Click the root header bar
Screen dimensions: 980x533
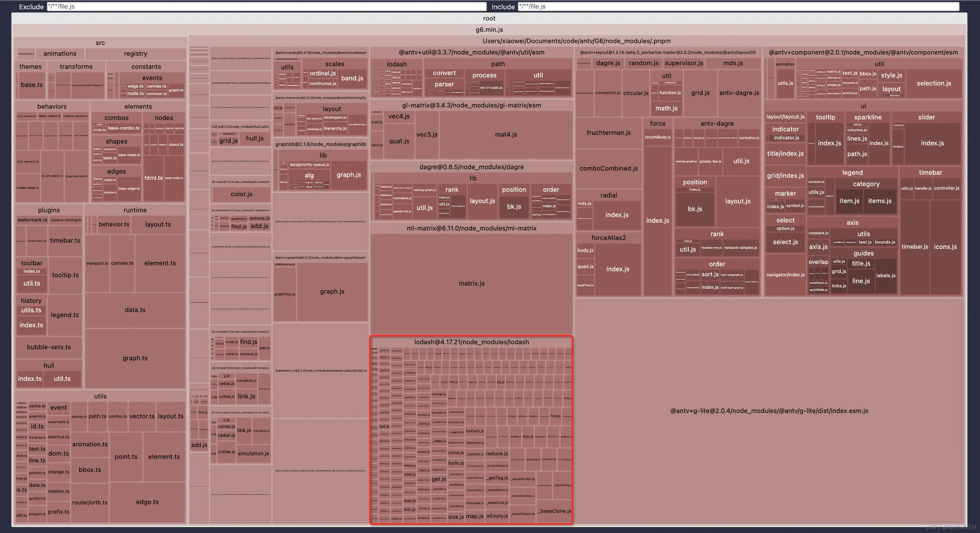pos(489,18)
